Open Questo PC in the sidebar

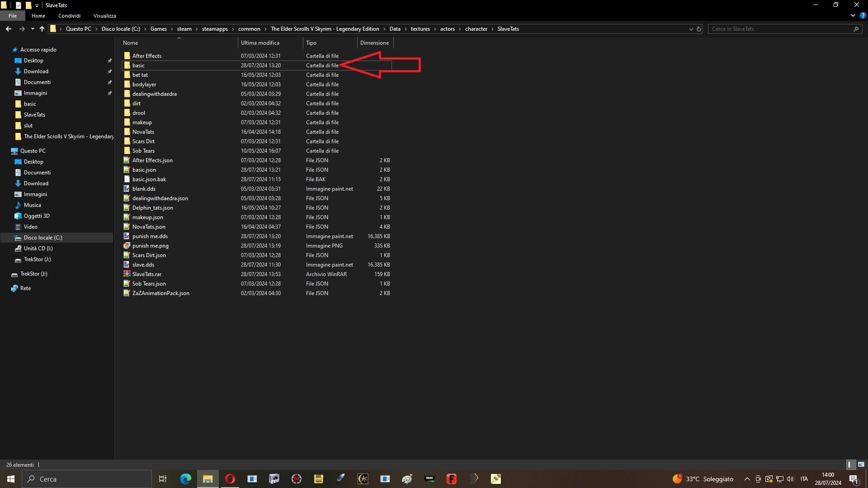33,151
